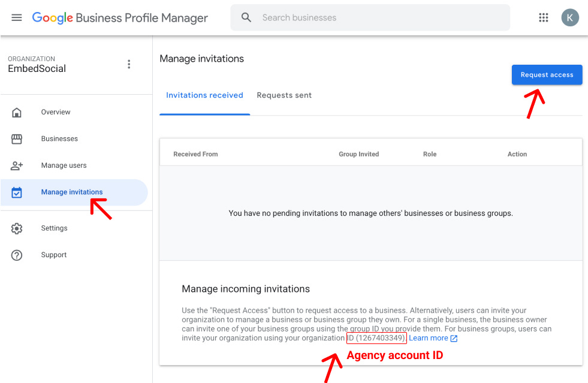588x383 pixels.
Task: Open the Google apps grid
Action: 544,17
